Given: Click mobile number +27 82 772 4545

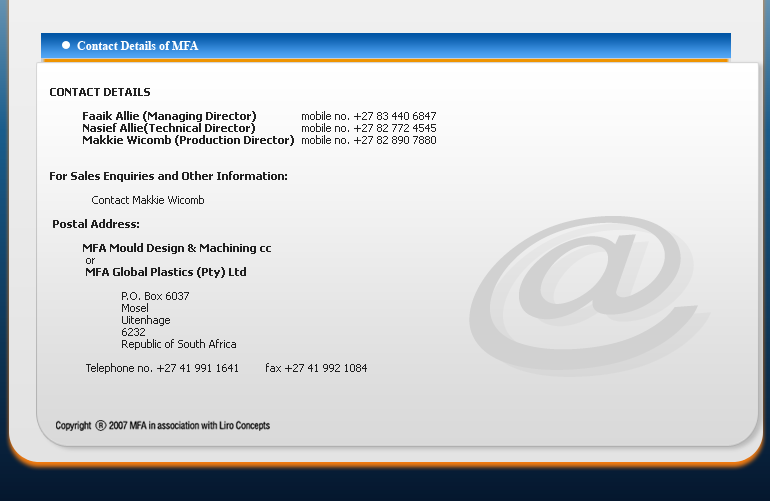Looking at the screenshot, I should point(395,128).
